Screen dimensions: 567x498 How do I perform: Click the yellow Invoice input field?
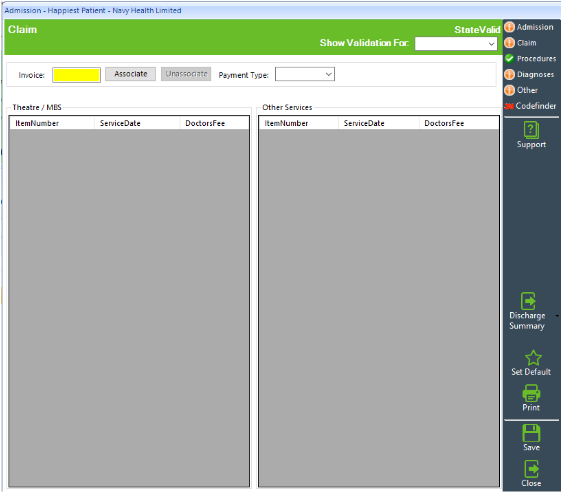(76, 75)
